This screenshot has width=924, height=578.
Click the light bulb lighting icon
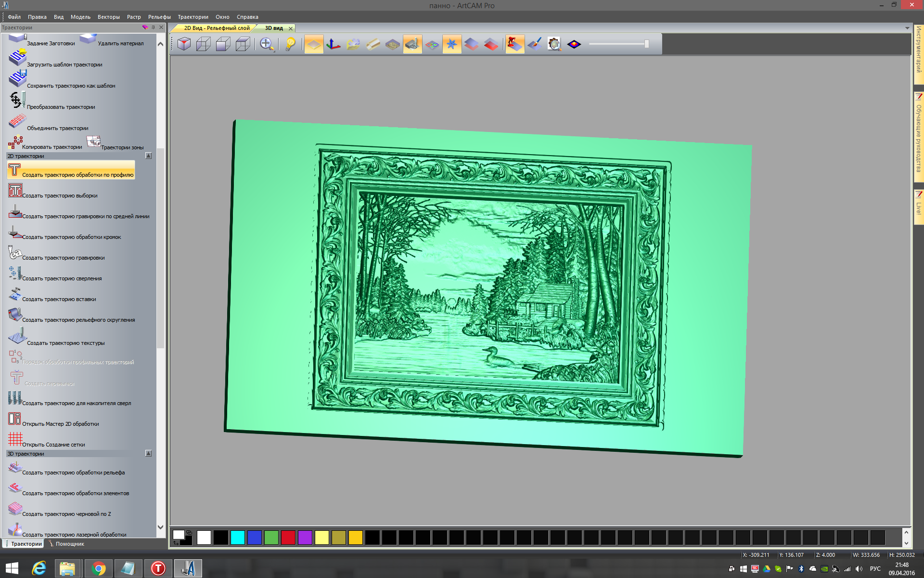click(290, 44)
